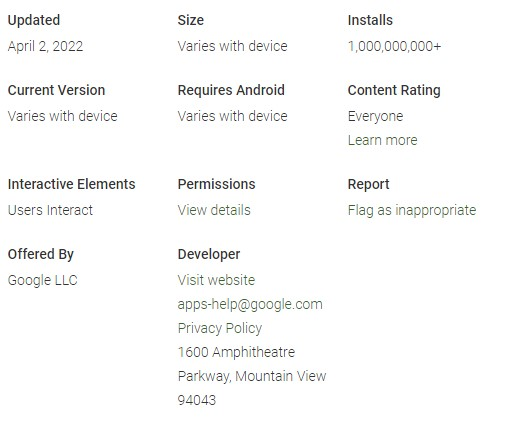Click View details under Permissions
The image size is (531, 432).
click(x=214, y=210)
